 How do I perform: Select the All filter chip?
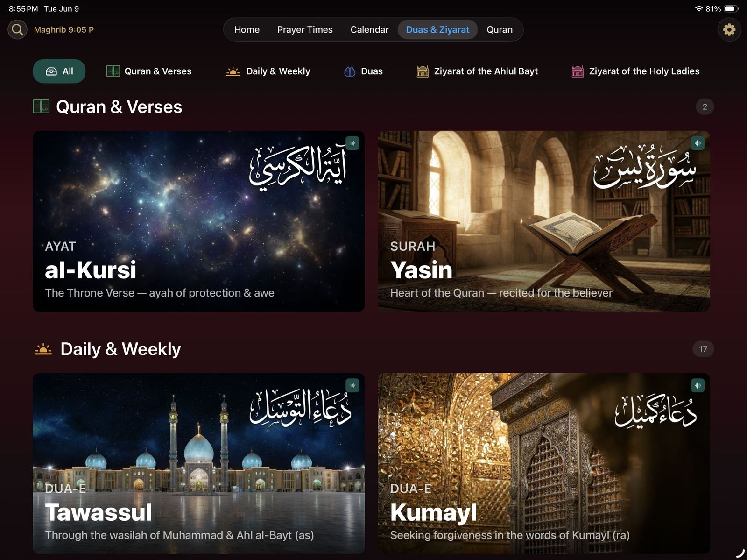(59, 71)
